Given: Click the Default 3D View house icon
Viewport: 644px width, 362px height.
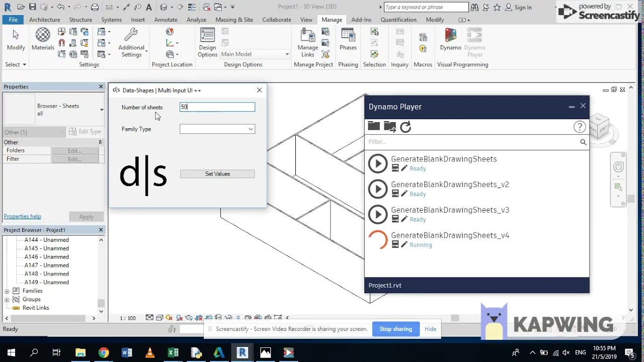Looking at the screenshot, I should pyautogui.click(x=164, y=7).
